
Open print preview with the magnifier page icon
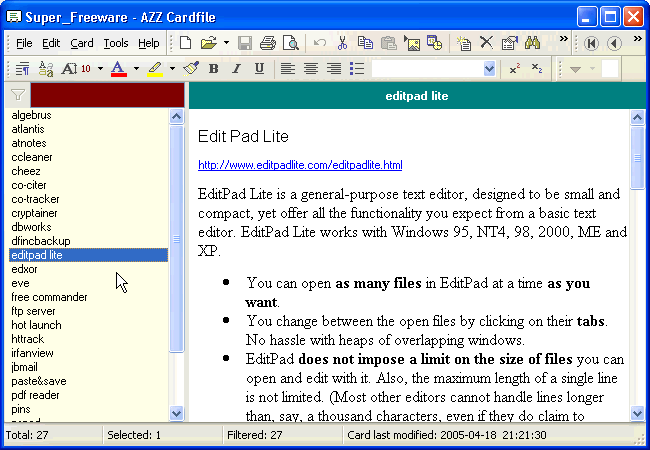click(x=291, y=43)
